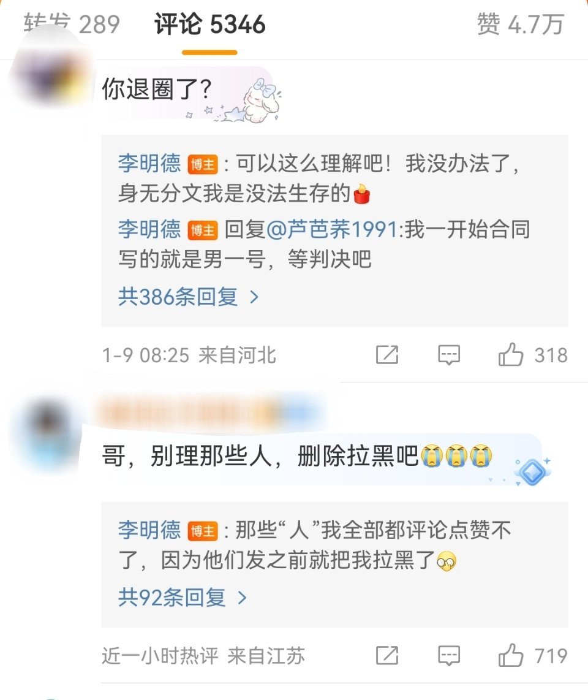588x700 pixels.
Task: Switch to 转发 289 tab
Action: (72, 24)
